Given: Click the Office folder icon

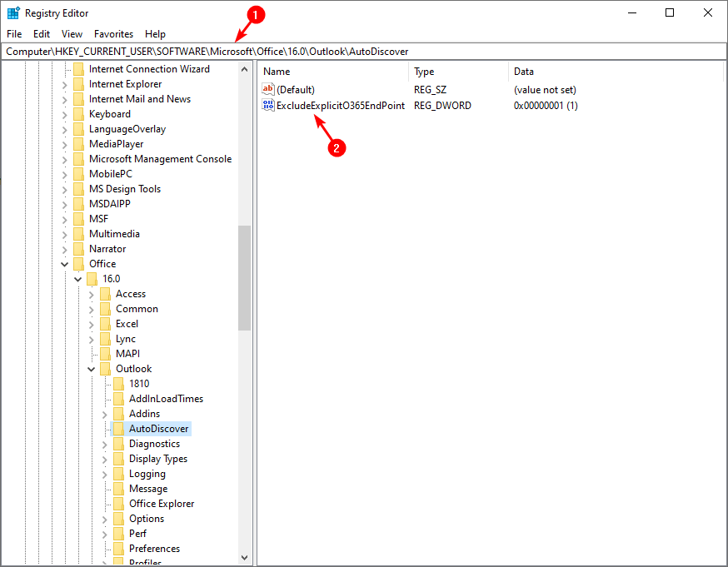Looking at the screenshot, I should [79, 263].
